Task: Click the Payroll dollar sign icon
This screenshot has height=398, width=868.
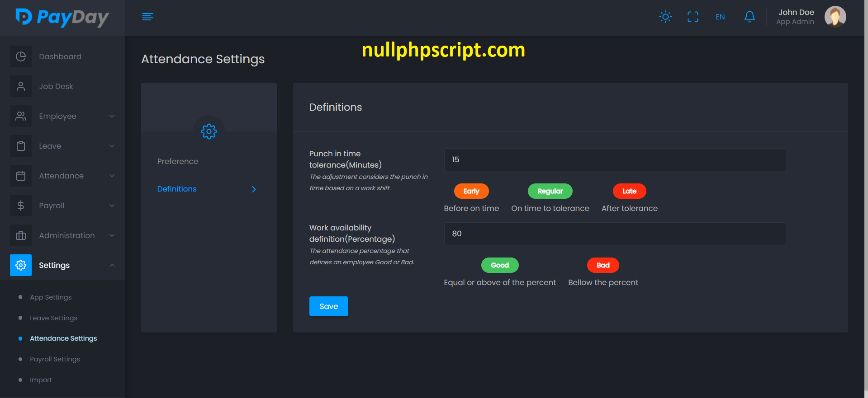Action: click(x=21, y=206)
